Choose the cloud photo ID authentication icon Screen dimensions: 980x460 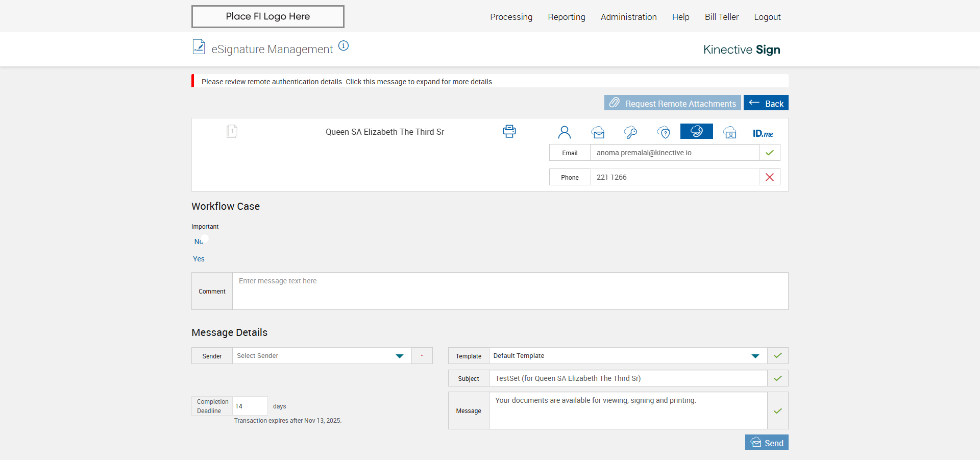click(x=730, y=133)
